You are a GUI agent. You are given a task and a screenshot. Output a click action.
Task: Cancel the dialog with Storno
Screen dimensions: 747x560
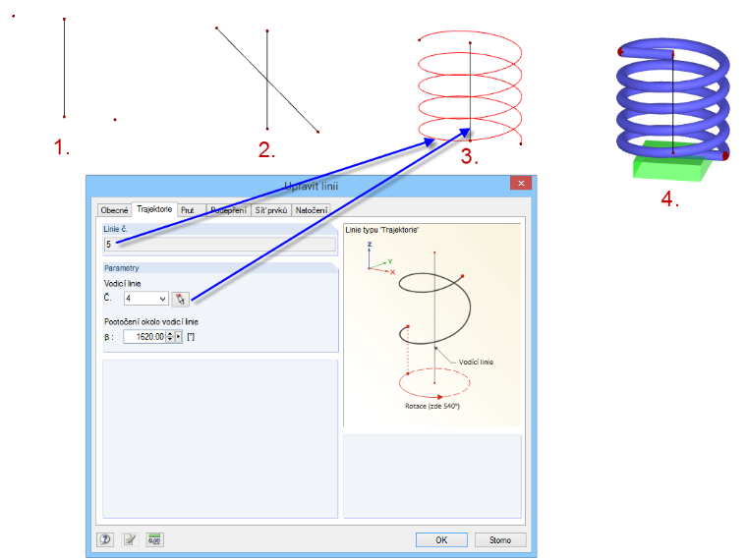pyautogui.click(x=500, y=540)
